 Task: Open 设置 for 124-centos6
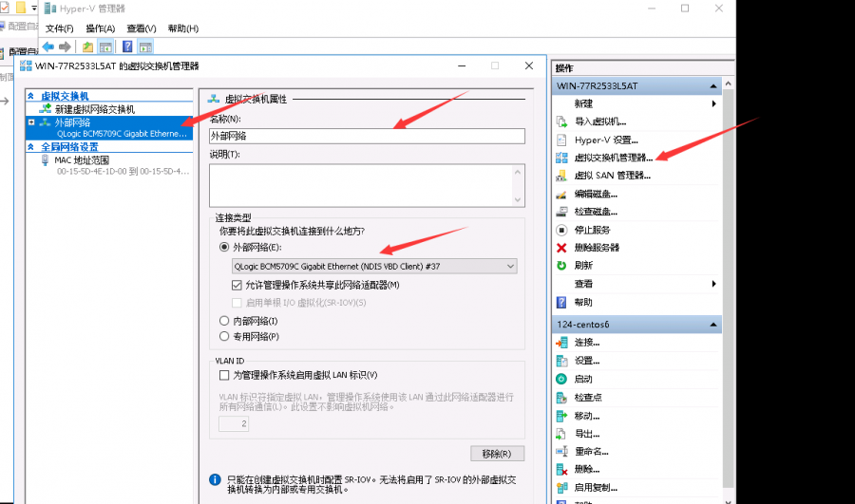587,361
